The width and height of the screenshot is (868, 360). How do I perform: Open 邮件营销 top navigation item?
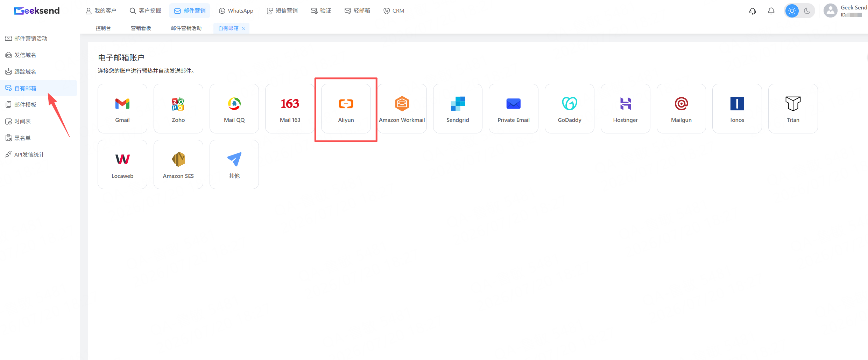coord(190,11)
